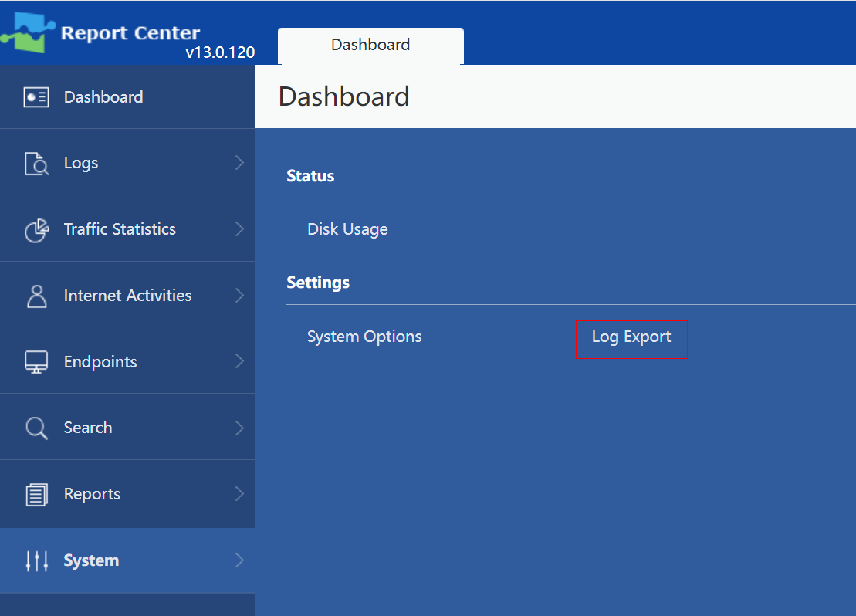Click the Logs document-search icon
Screen dimensions: 856x616
coord(36,164)
